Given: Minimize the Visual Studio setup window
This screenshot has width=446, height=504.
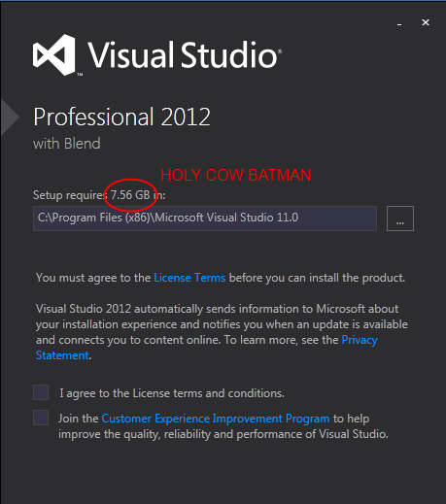Looking at the screenshot, I should tap(399, 23).
